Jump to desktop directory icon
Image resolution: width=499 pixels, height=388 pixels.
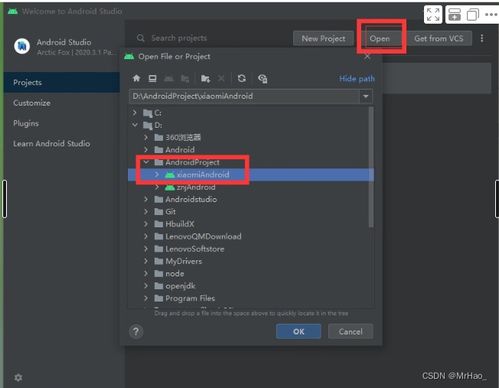pyautogui.click(x=153, y=78)
